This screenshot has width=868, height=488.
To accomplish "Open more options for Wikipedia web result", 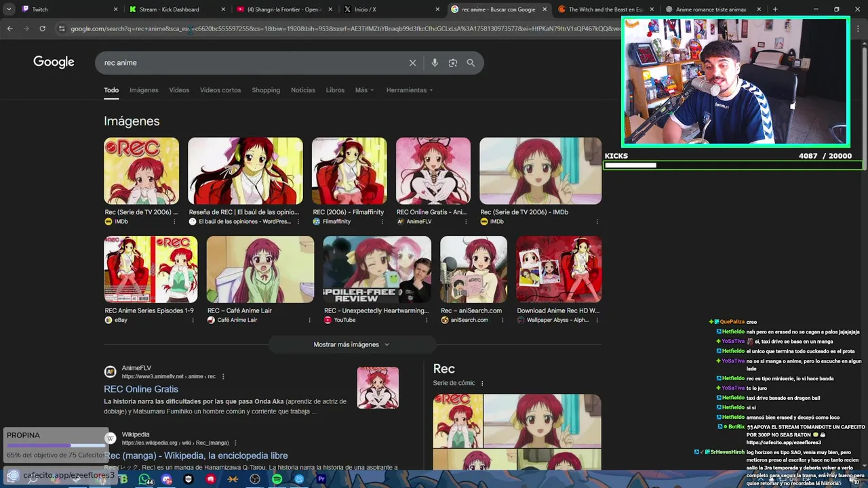I will click(235, 443).
